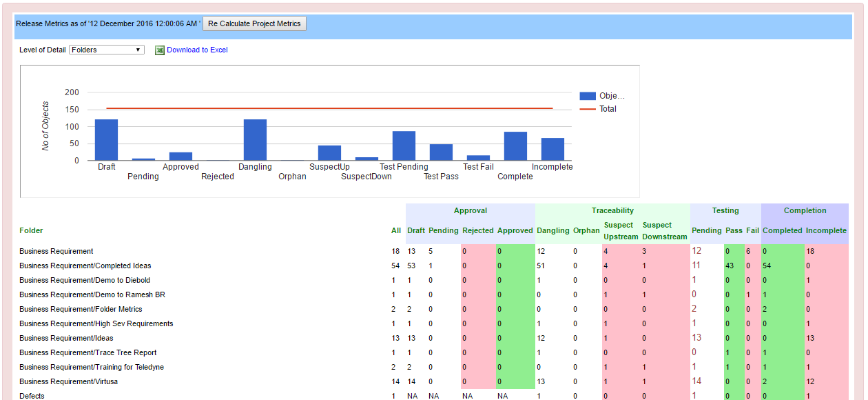868x400 pixels.
Task: Click the Traceability group header
Action: coord(612,210)
